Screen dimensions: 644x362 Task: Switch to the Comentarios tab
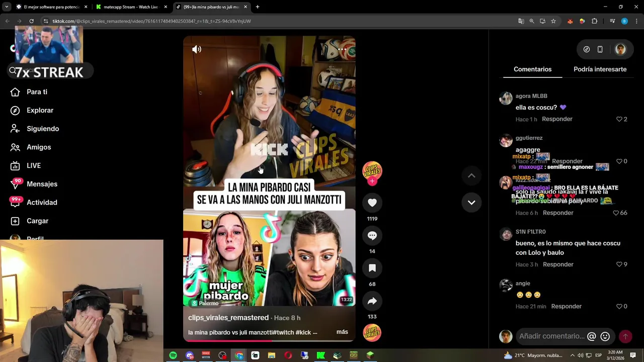(x=532, y=69)
